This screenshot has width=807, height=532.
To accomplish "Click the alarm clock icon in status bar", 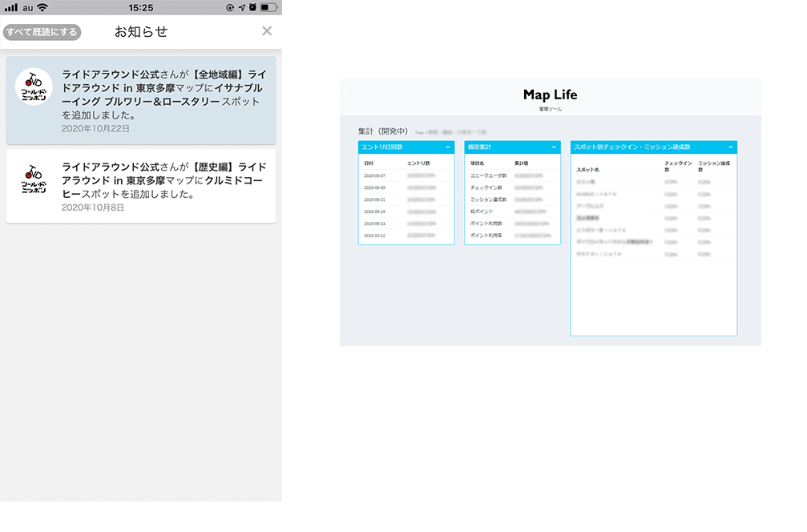I will (252, 7).
